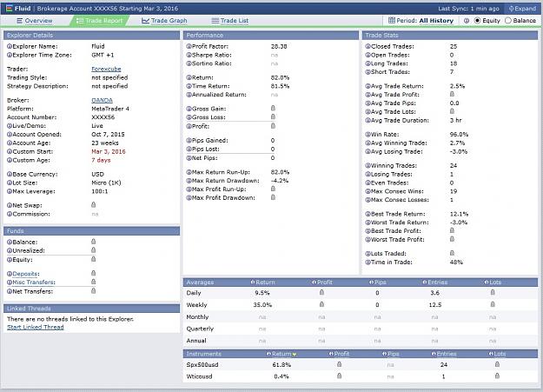
Task: Open the Misc Transfers link
Action: coord(33,282)
